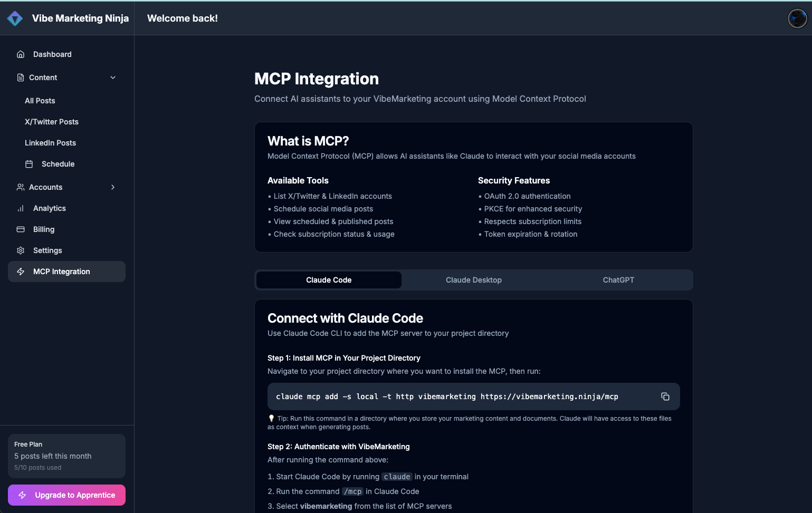Click the Dashboard home icon
Screen dimensions: 812x513
coord(21,54)
